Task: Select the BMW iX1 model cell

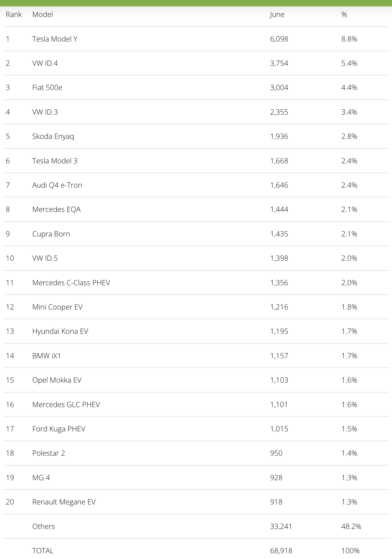Action: click(46, 356)
